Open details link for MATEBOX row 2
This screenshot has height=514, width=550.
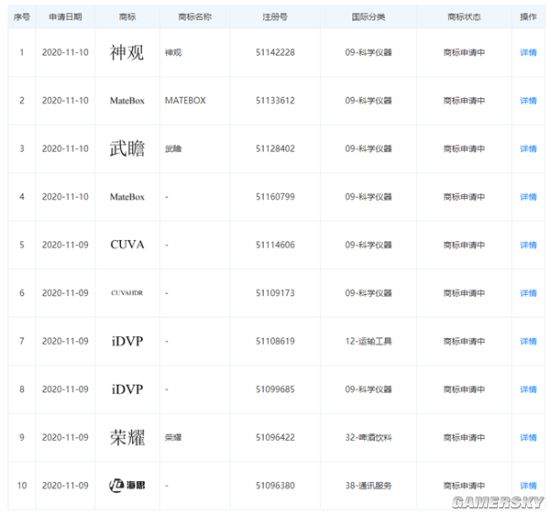coord(528,101)
